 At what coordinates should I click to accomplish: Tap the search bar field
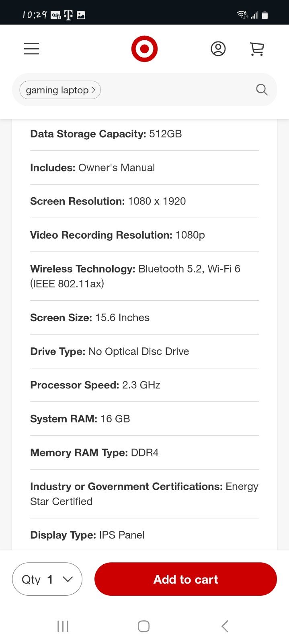(x=145, y=89)
